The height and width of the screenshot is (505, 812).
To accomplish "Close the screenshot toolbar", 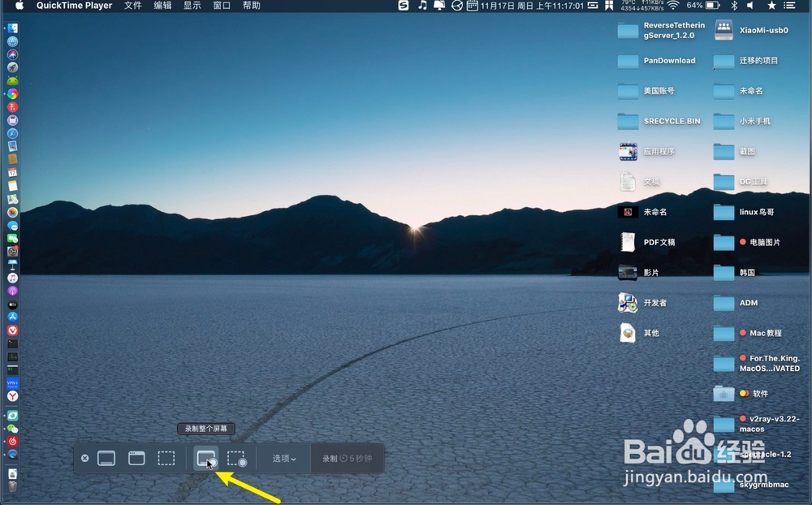I will [x=85, y=459].
